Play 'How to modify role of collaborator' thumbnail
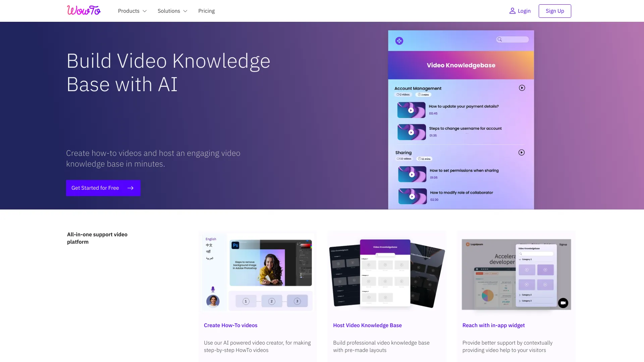Viewport: 644px width, 362px height. [x=413, y=196]
